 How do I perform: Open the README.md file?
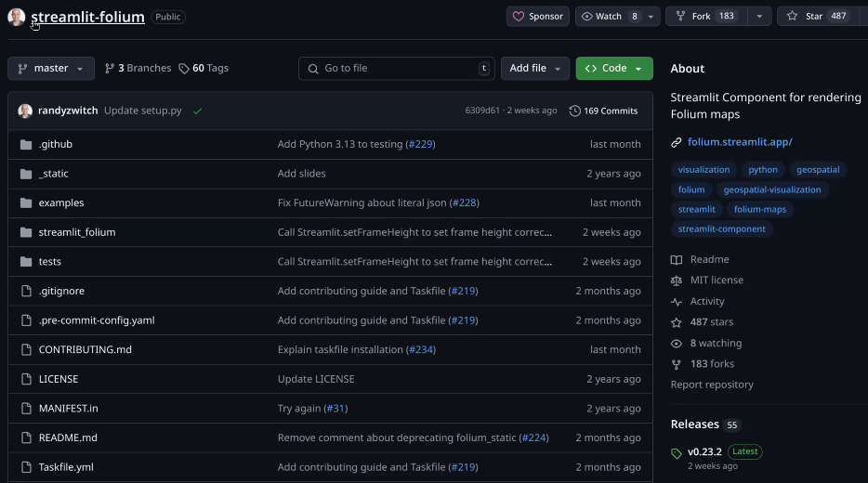pos(68,437)
